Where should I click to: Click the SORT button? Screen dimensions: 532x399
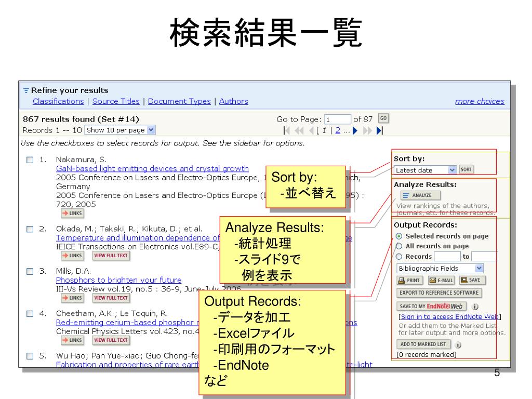466,169
